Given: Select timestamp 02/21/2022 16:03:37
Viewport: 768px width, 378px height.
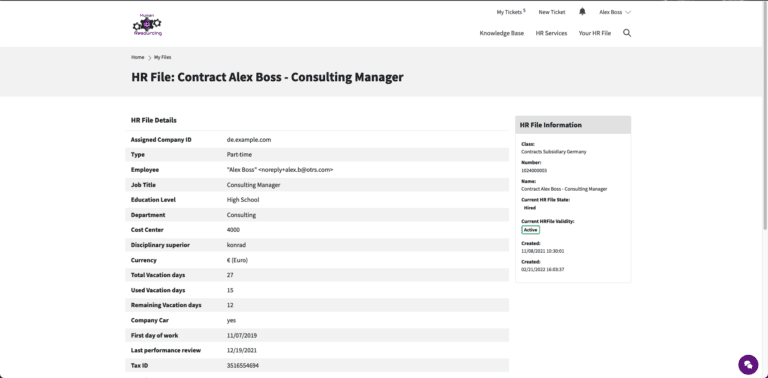Looking at the screenshot, I should pyautogui.click(x=543, y=269).
